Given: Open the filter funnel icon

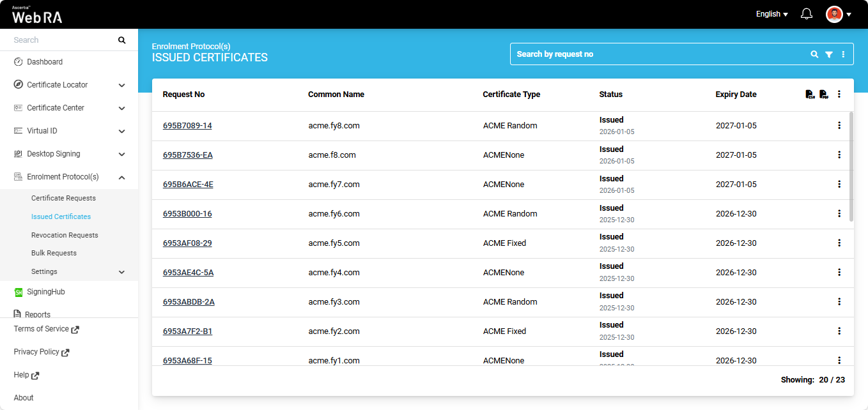Looking at the screenshot, I should 829,54.
